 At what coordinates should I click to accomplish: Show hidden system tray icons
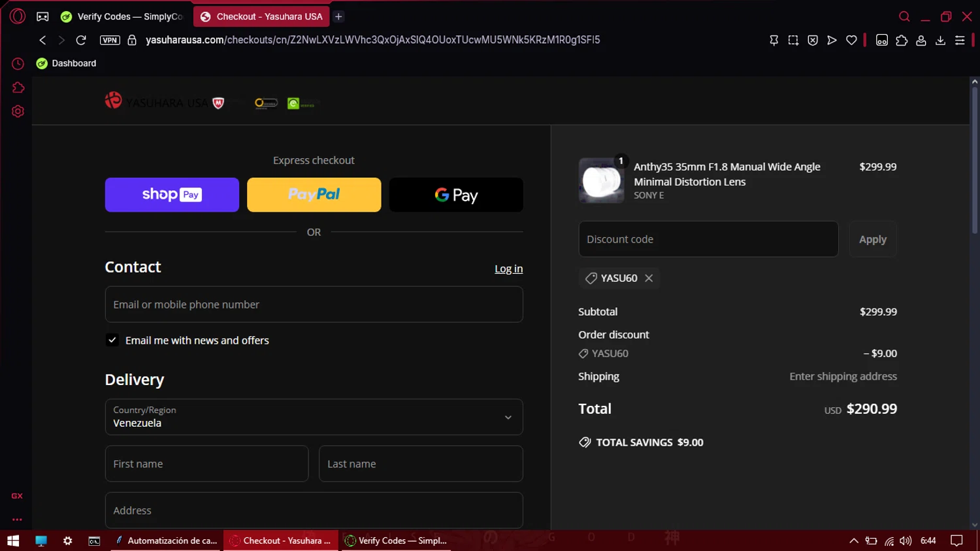pyautogui.click(x=853, y=541)
